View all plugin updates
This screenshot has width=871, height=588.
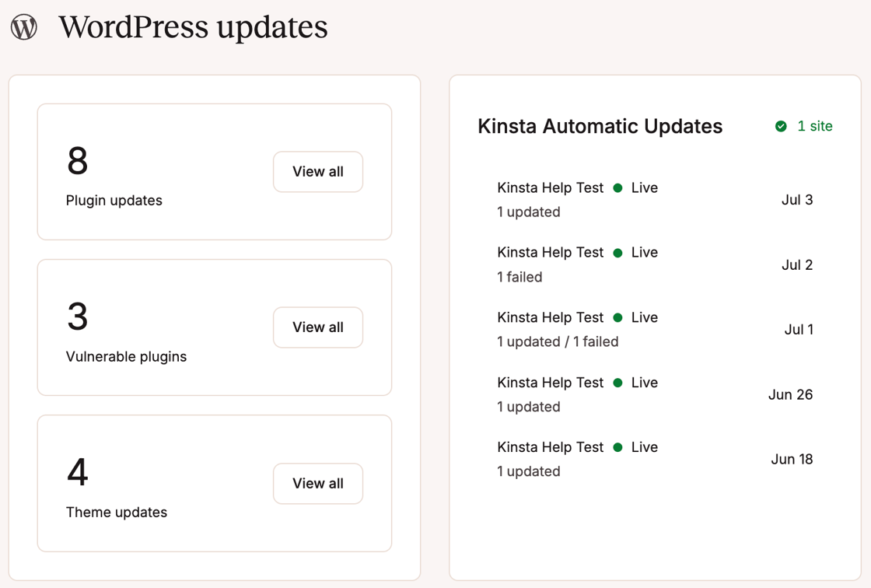(x=318, y=172)
